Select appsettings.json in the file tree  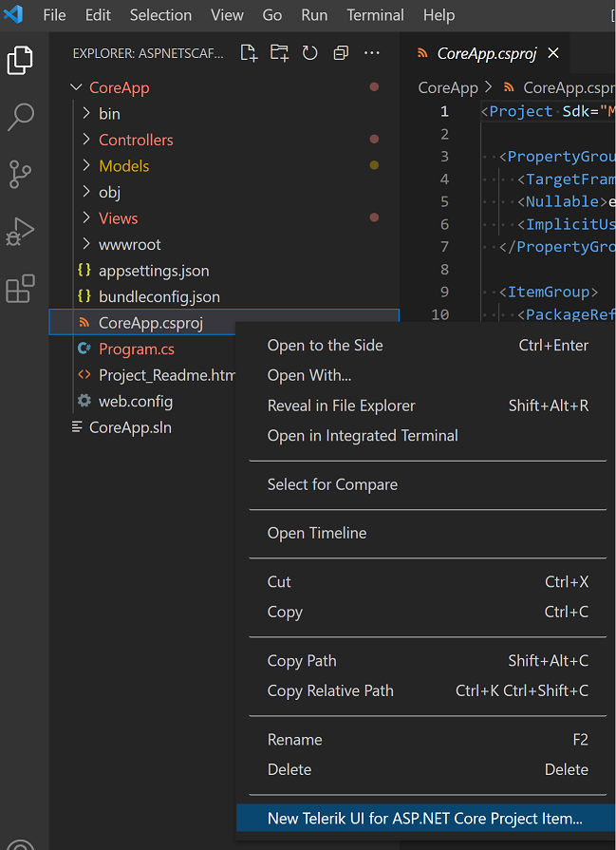click(224, 270)
